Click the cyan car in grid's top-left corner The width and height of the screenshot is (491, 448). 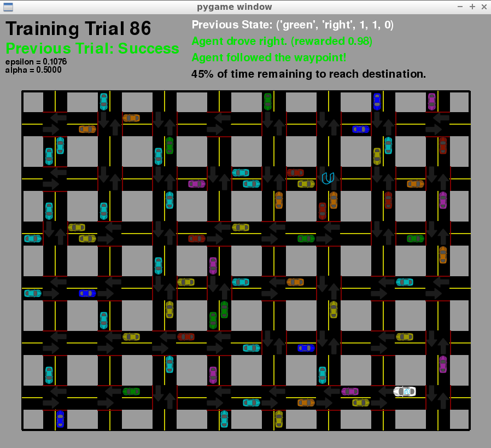pyautogui.click(x=104, y=101)
